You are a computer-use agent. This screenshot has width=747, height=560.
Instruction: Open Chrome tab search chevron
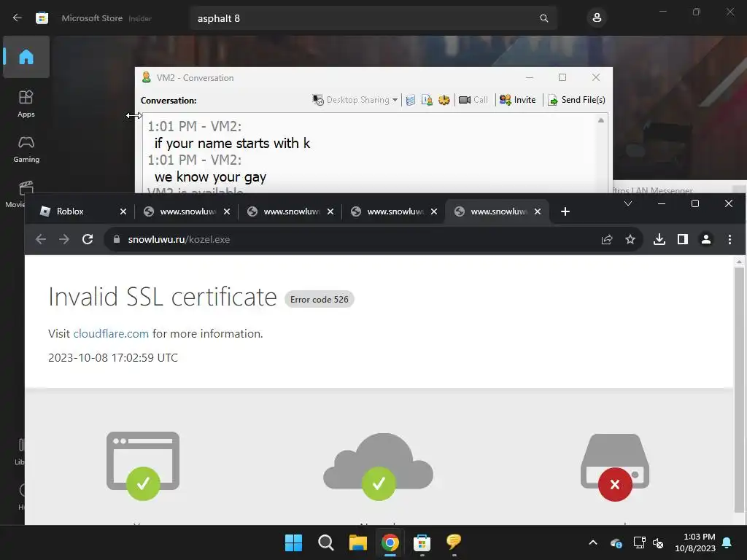[x=628, y=204]
